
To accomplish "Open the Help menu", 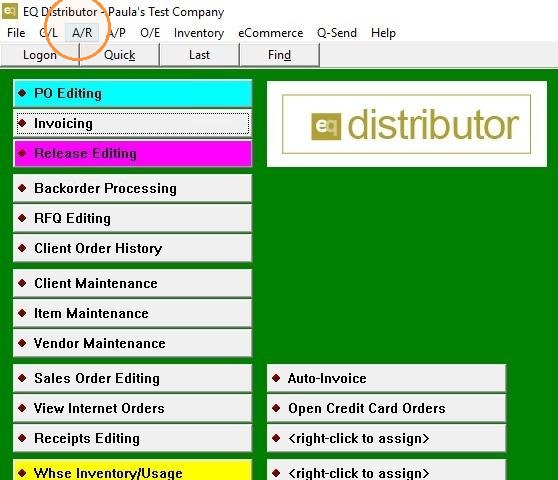I will [x=383, y=33].
